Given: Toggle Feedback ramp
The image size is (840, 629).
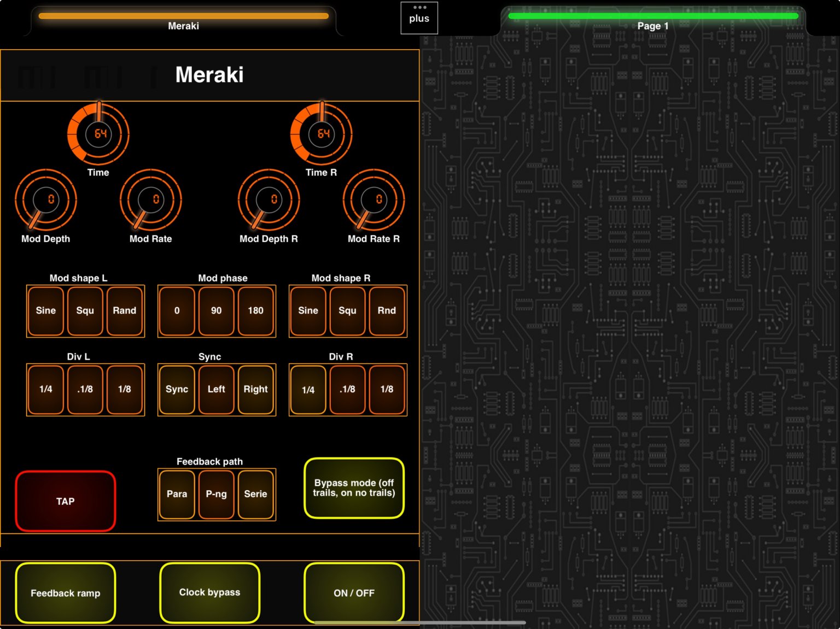Looking at the screenshot, I should coord(66,593).
